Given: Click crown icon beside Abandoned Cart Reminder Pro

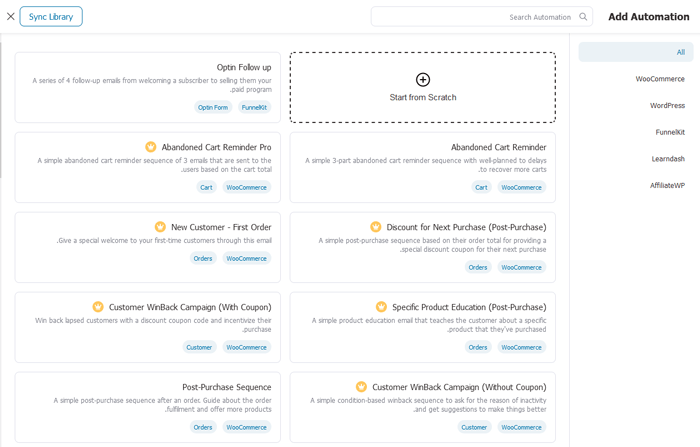Looking at the screenshot, I should [151, 147].
